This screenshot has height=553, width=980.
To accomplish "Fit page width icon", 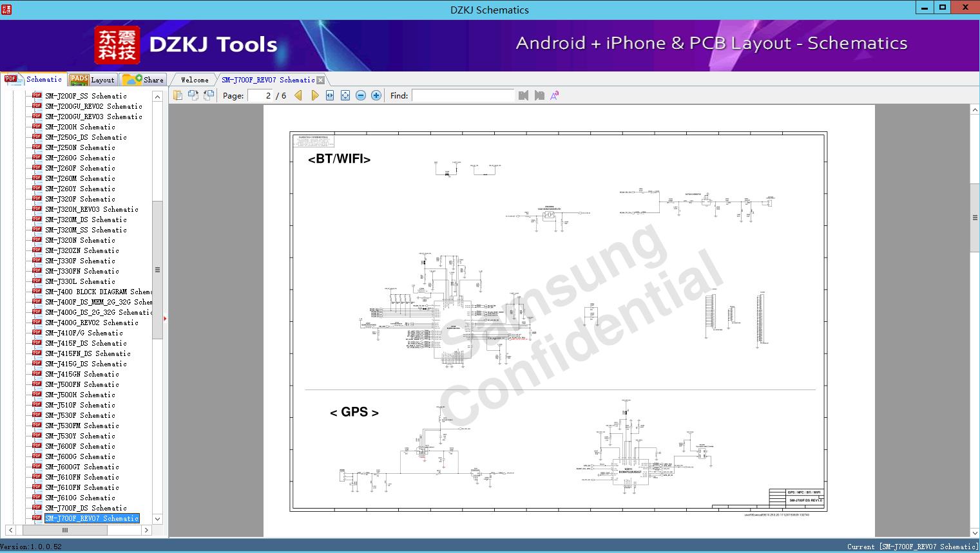I will point(330,95).
